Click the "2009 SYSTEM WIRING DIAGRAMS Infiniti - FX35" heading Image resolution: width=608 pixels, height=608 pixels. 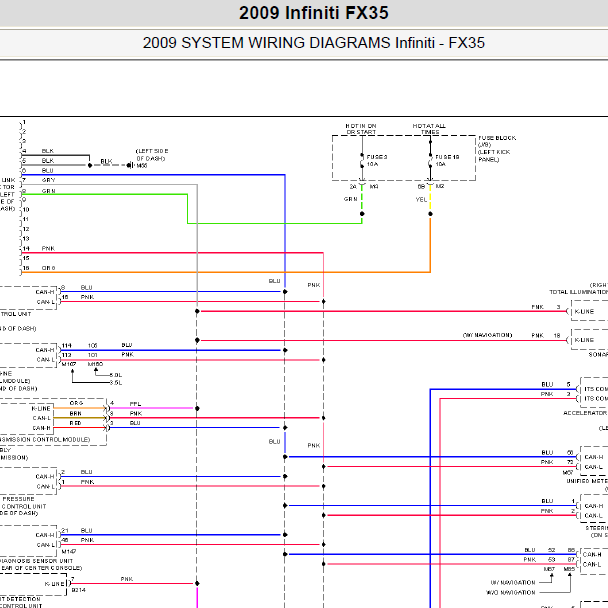314,43
